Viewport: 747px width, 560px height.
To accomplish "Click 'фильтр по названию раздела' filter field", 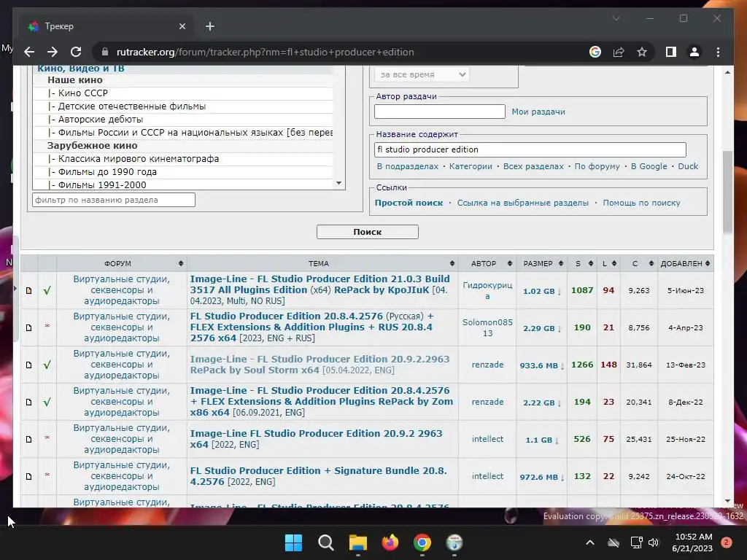I will click(x=114, y=200).
